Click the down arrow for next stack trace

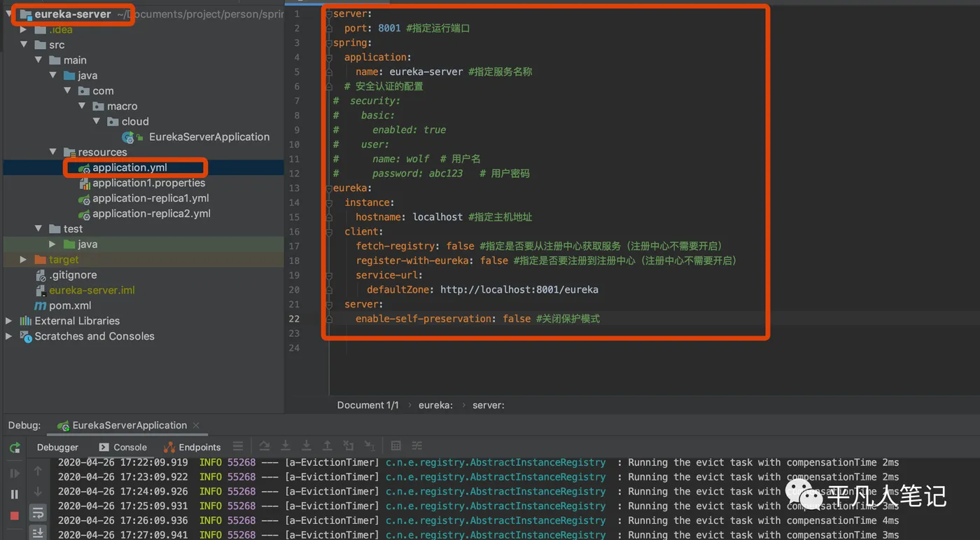point(38,492)
